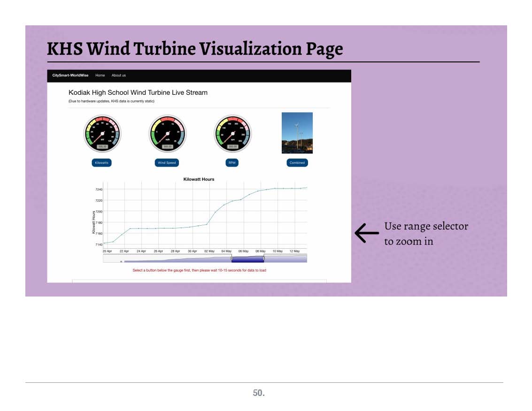Click the RPM gauge dial
Viewport: 532px width, 411px height.
[x=232, y=133]
